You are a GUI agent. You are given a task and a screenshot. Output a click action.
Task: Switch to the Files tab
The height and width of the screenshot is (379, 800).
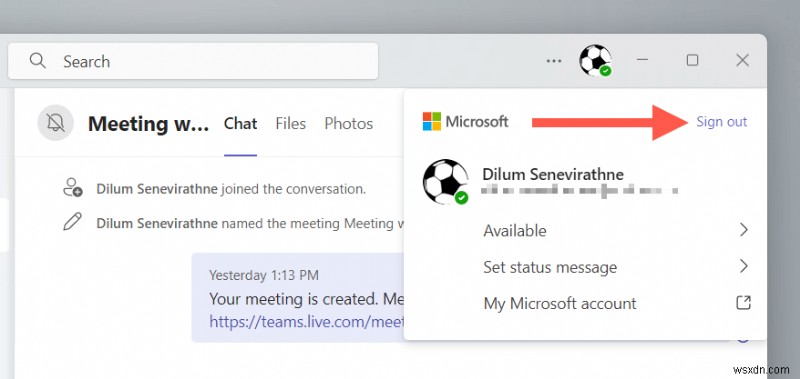pyautogui.click(x=290, y=123)
